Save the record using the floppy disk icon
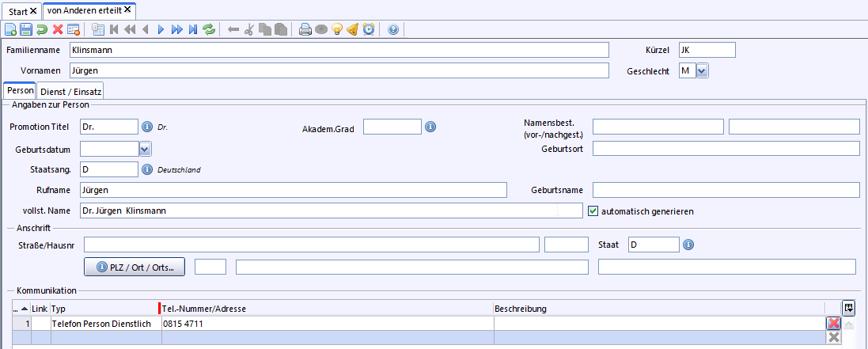This screenshot has width=868, height=349. coord(25,30)
